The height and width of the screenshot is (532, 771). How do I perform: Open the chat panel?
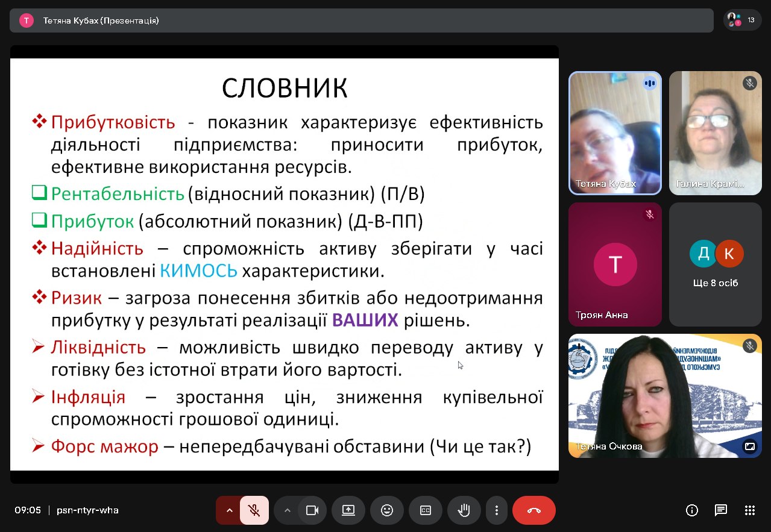pos(721,510)
